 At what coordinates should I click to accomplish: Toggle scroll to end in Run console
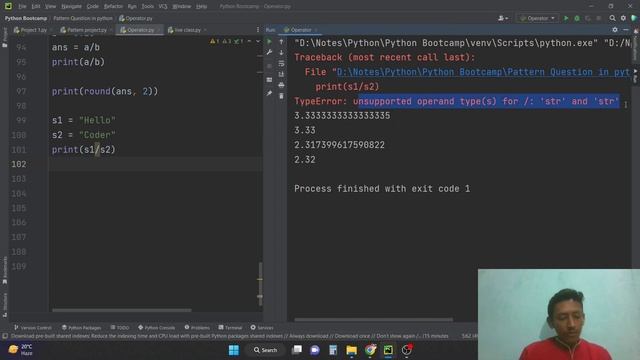click(281, 74)
